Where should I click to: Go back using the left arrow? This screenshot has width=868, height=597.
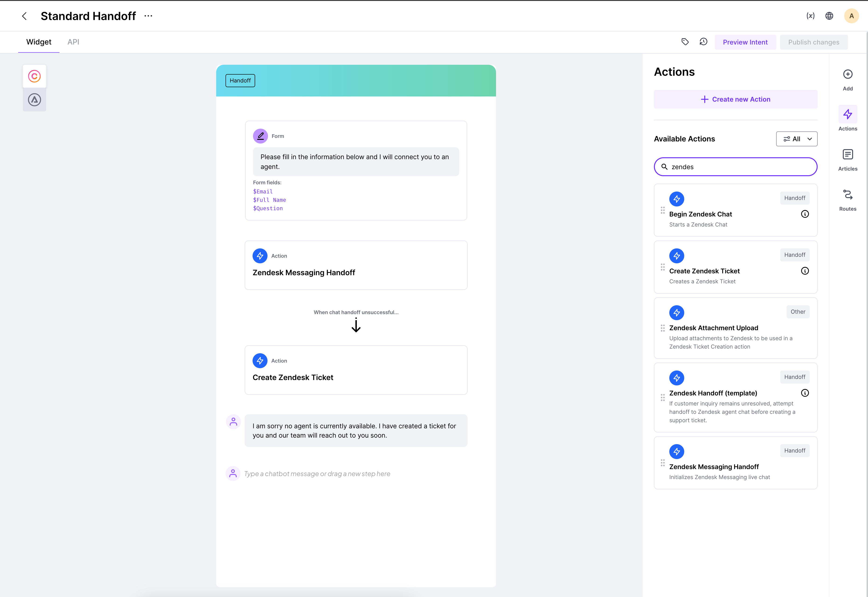pos(24,16)
